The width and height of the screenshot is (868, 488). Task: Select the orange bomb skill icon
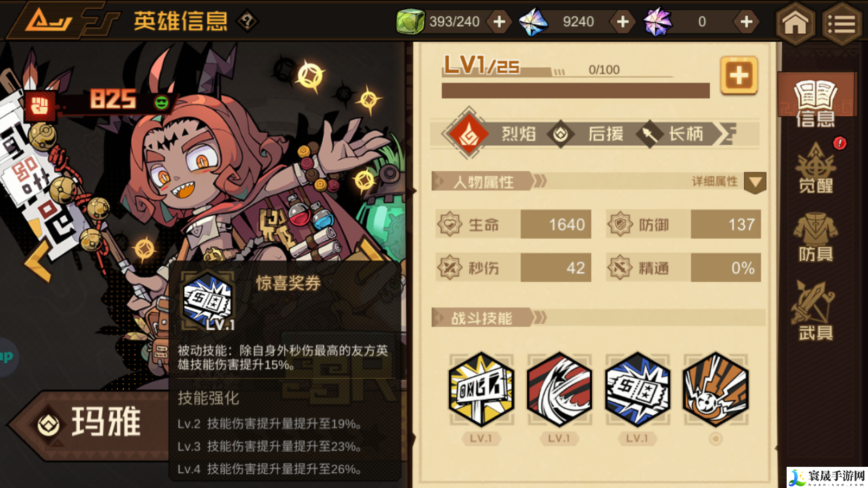(x=716, y=389)
